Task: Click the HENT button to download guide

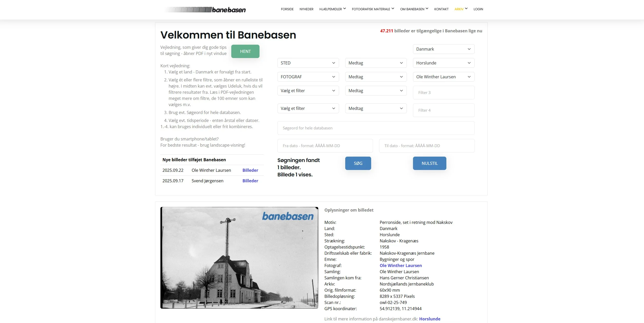Action: click(245, 51)
